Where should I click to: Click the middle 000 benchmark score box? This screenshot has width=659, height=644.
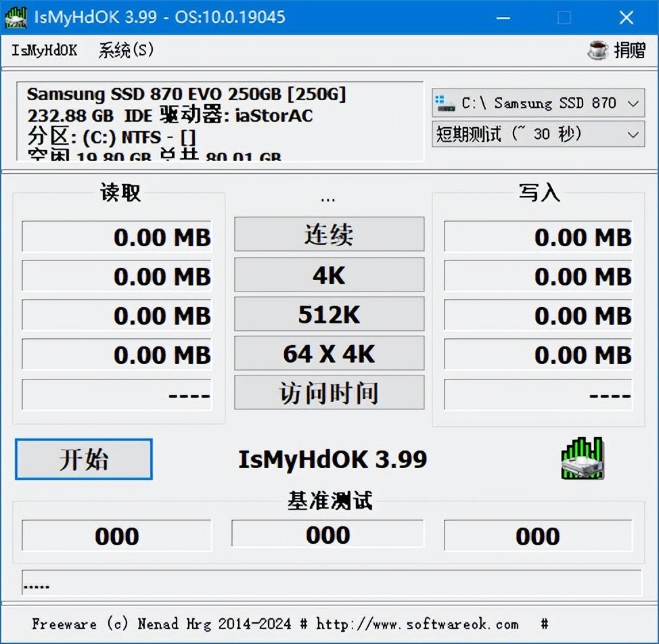(328, 534)
